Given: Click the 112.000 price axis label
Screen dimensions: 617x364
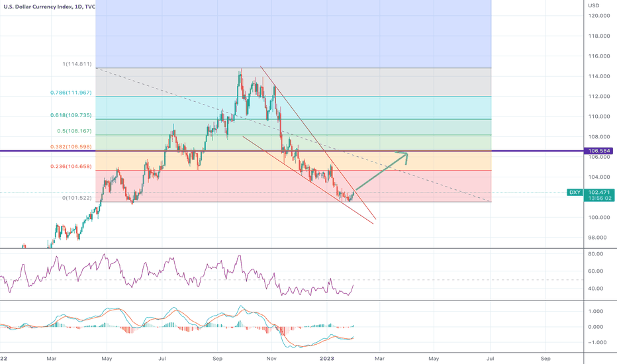Looking at the screenshot, I should coord(599,97).
